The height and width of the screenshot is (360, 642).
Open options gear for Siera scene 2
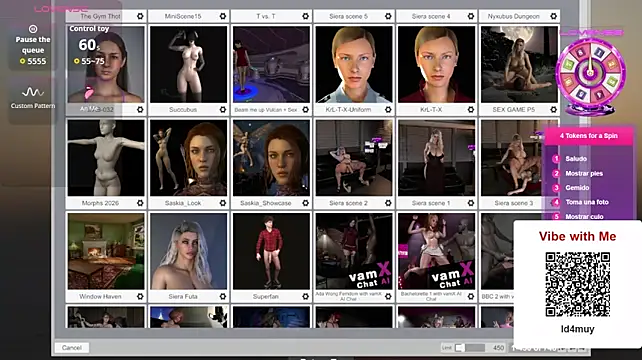(388, 203)
